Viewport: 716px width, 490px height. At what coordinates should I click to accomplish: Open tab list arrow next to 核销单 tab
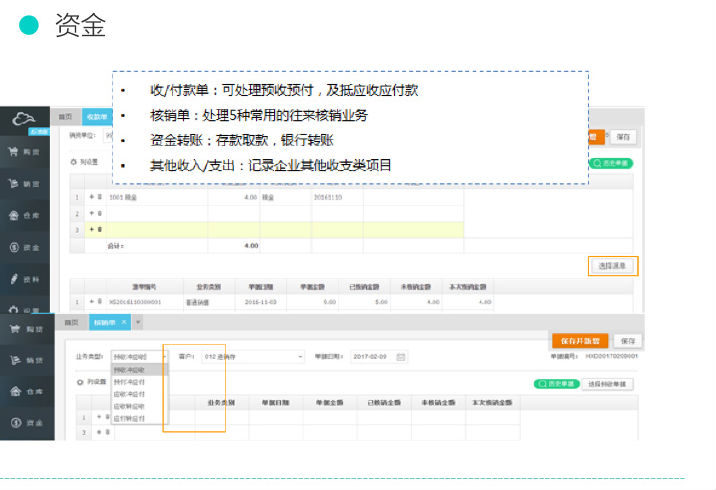pos(138,322)
